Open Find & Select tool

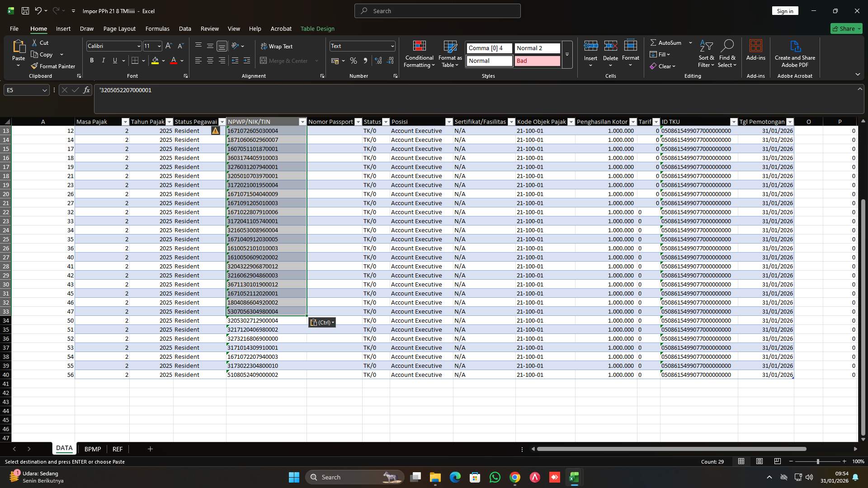727,53
